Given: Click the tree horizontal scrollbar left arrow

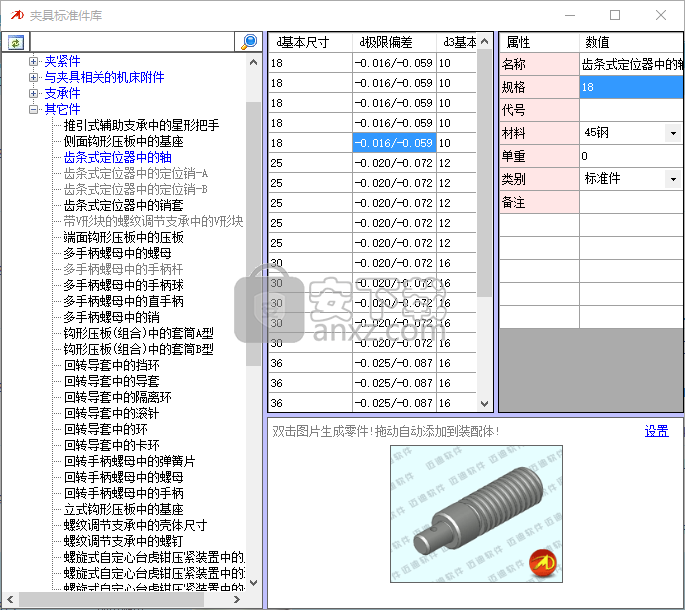Looking at the screenshot, I should point(10,600).
